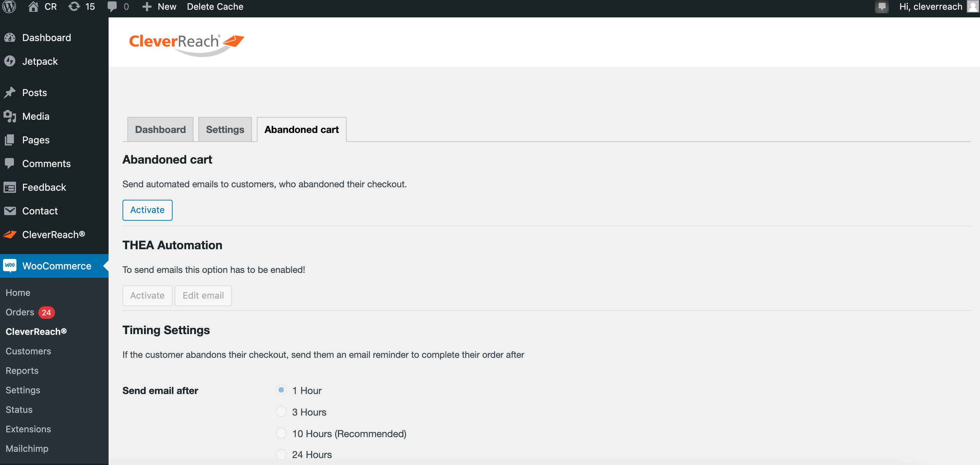Screen dimensions: 980x465
Task: Open the WooCommerce menu item
Action: click(54, 266)
